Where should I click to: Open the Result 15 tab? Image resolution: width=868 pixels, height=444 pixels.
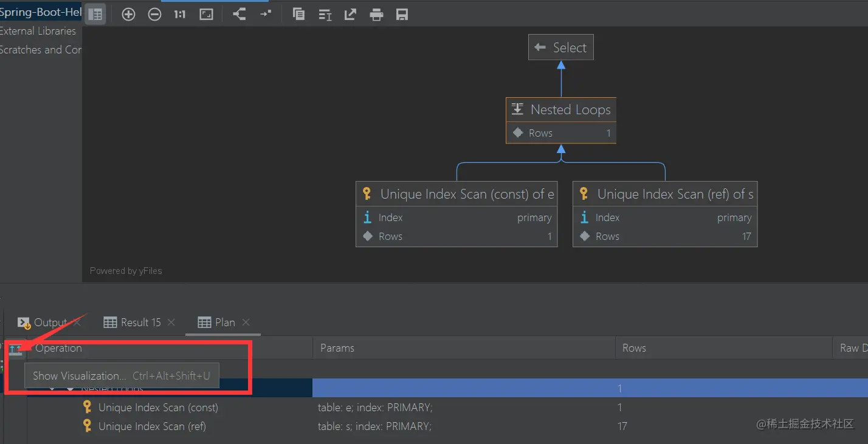tap(141, 323)
